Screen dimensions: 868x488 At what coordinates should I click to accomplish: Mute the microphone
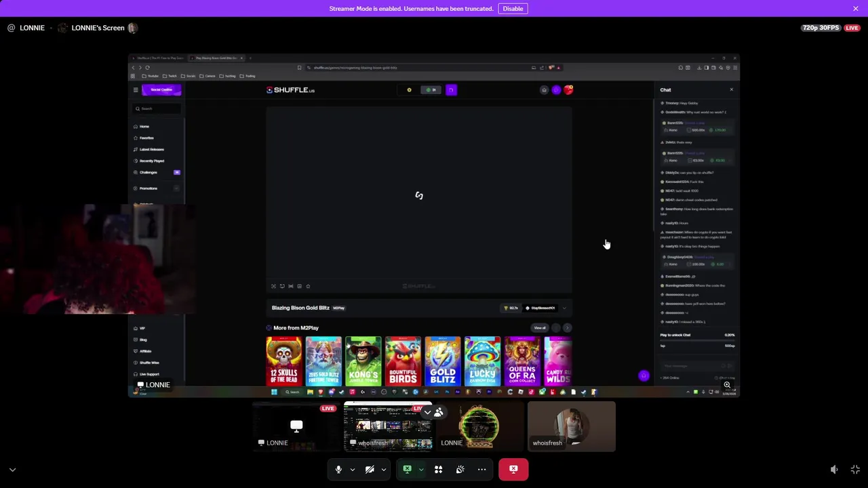click(338, 469)
